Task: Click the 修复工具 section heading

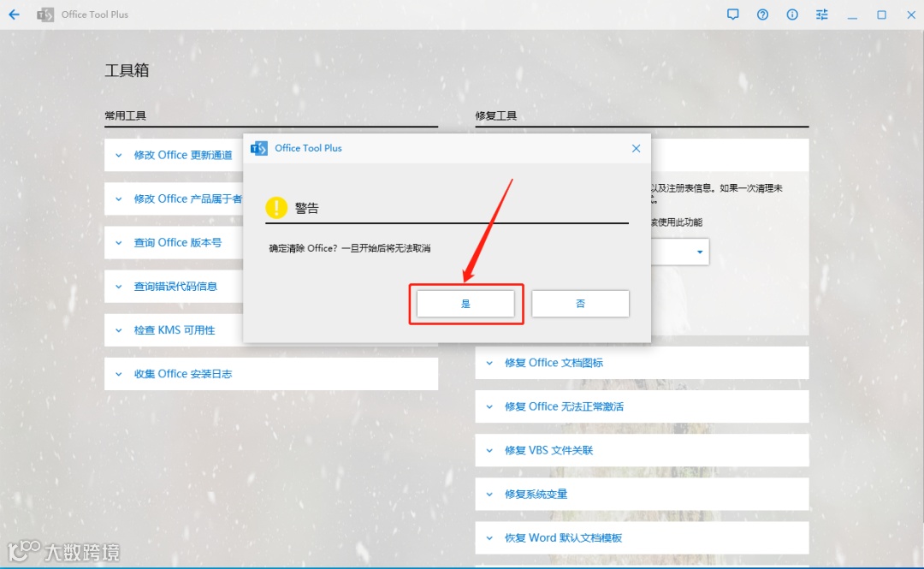Action: coord(496,116)
